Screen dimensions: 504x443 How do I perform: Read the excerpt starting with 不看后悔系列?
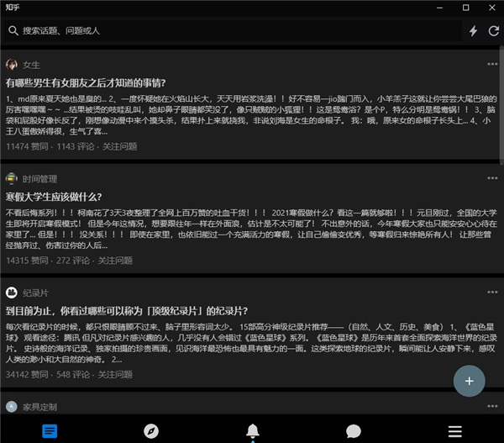point(251,229)
